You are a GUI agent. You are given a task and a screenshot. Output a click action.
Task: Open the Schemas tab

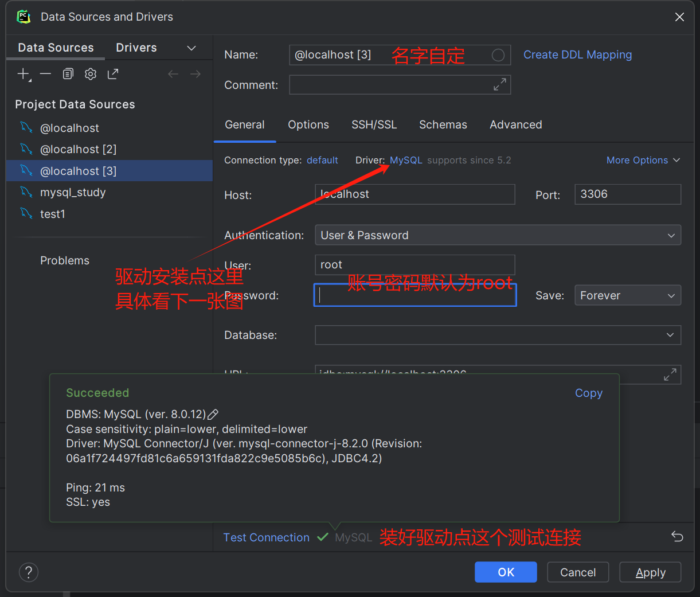(x=443, y=125)
